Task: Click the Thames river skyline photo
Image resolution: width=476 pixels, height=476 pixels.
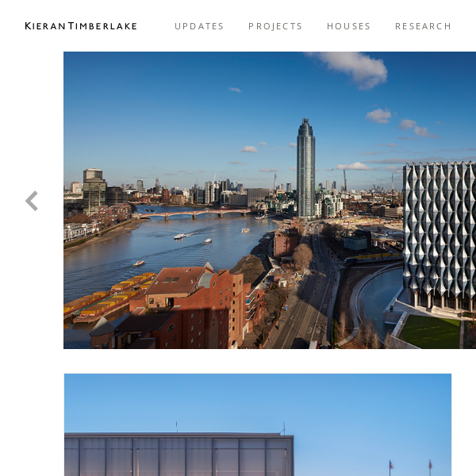Action: click(x=270, y=200)
